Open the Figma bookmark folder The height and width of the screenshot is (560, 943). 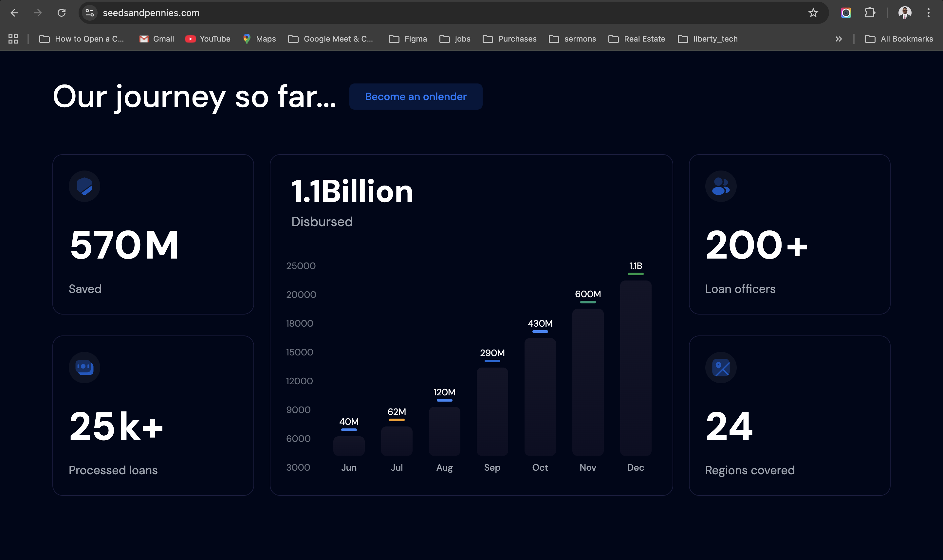tap(408, 39)
